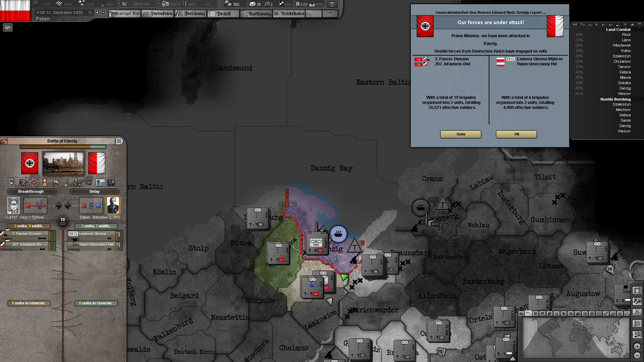Open the find province magnifier button

(637, 334)
